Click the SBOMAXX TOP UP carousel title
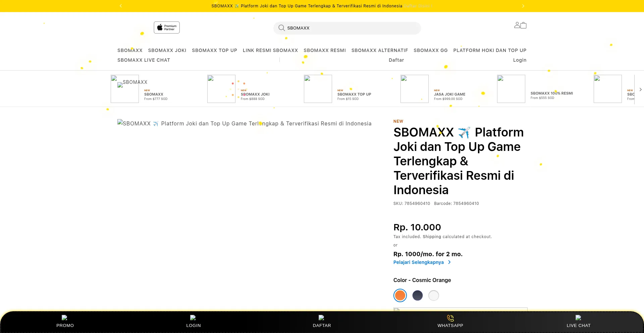Viewport: 644px width, 333px height. click(x=354, y=94)
